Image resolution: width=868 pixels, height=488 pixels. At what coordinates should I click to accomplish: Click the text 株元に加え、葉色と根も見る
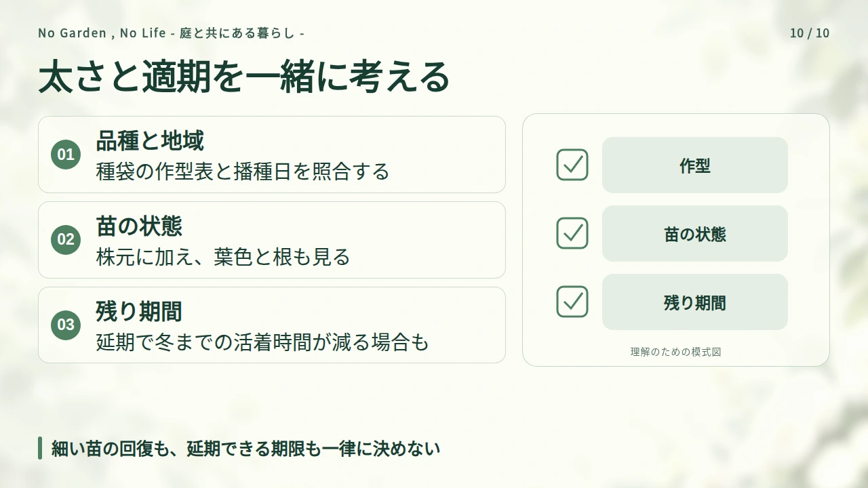point(223,257)
